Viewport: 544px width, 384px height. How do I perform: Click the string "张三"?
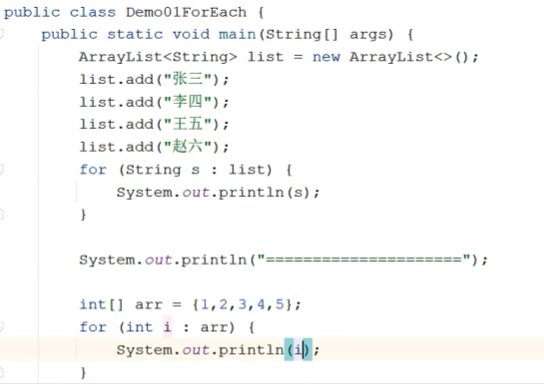point(188,79)
